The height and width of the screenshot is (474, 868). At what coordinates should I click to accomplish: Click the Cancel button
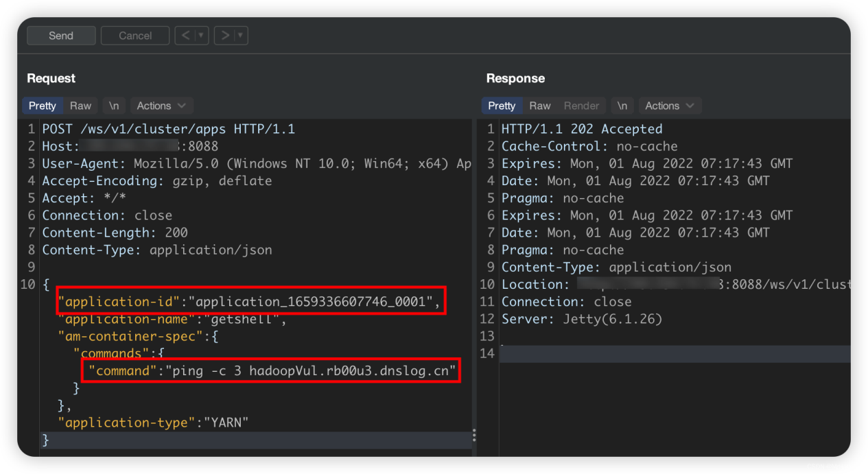click(135, 36)
